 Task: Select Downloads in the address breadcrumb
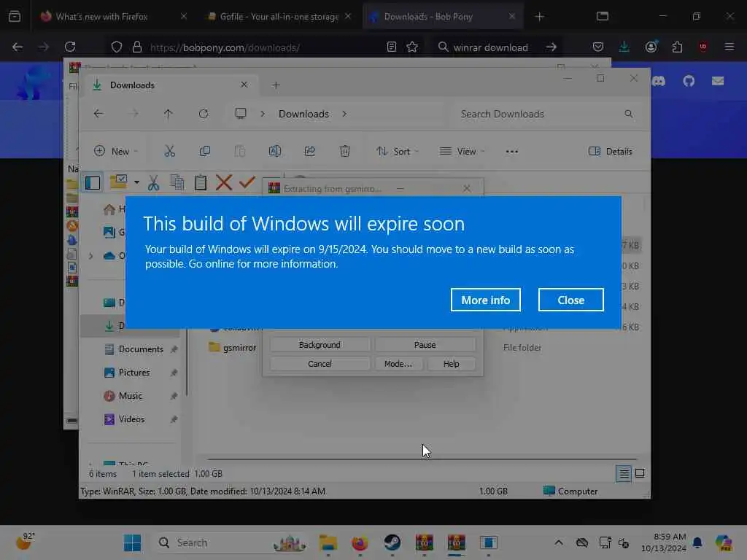click(303, 114)
